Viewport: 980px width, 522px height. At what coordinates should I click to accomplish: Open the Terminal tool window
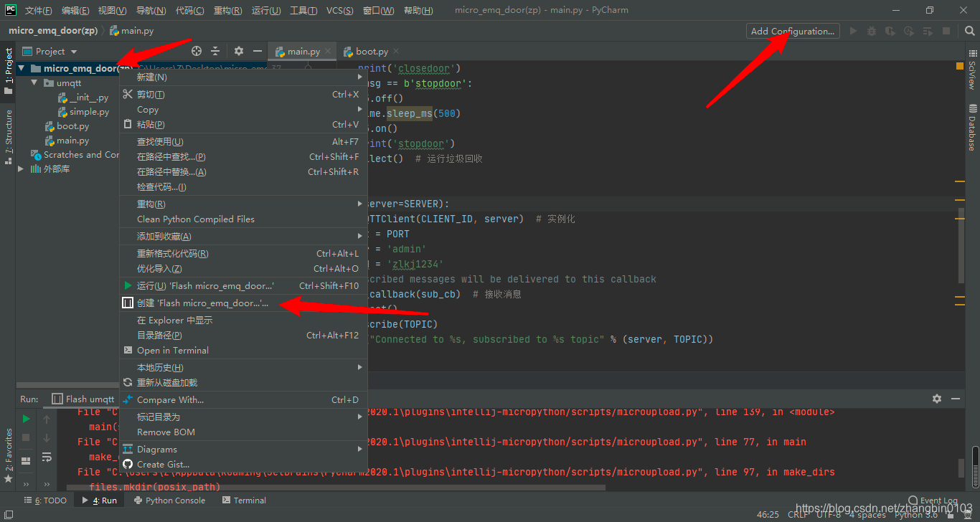pos(244,500)
